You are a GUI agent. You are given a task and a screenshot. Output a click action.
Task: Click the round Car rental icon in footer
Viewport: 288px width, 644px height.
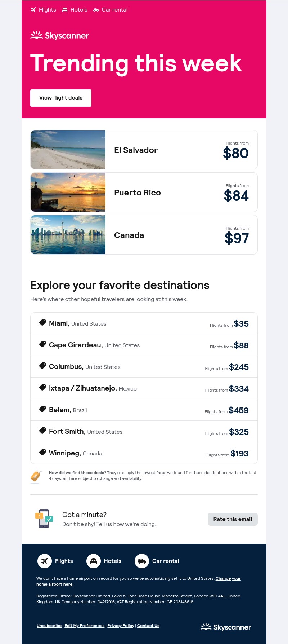point(142,561)
